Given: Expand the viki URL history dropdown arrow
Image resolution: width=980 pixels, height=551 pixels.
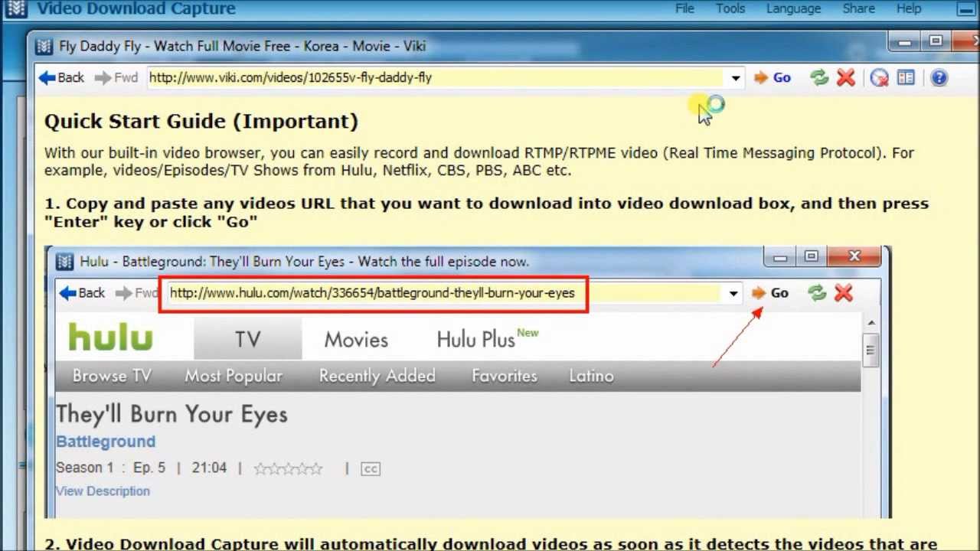Looking at the screenshot, I should pos(735,78).
